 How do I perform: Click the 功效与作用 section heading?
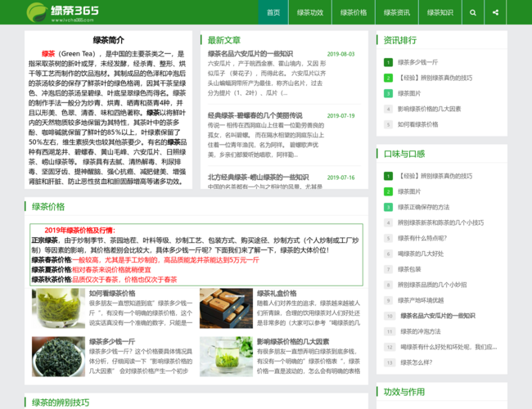click(404, 392)
